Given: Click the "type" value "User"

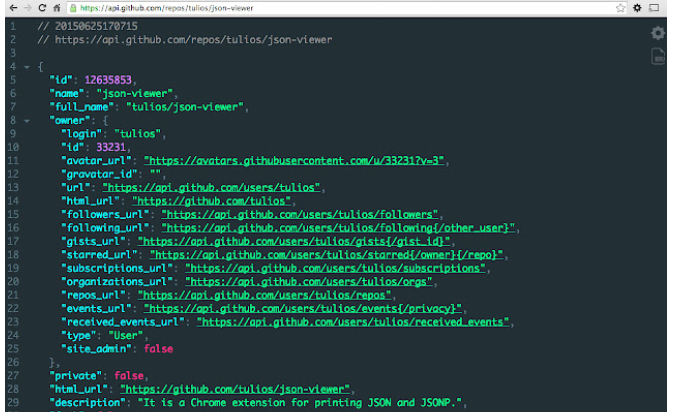Looking at the screenshot, I should (x=125, y=335).
